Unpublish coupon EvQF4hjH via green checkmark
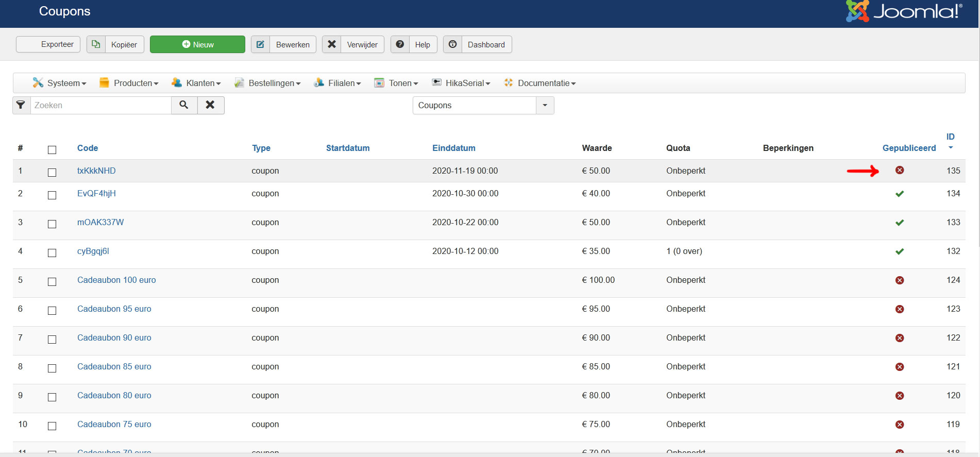The height and width of the screenshot is (457, 980). [x=900, y=194]
